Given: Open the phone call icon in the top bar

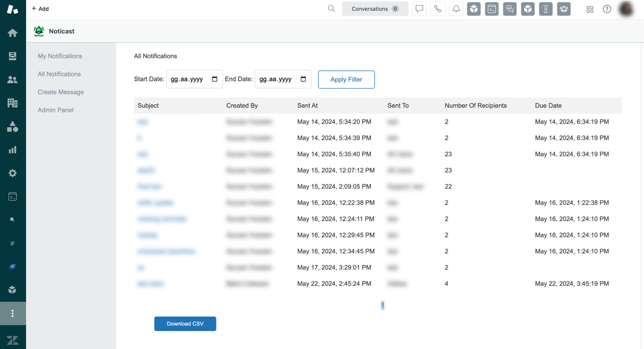Looking at the screenshot, I should pos(438,8).
